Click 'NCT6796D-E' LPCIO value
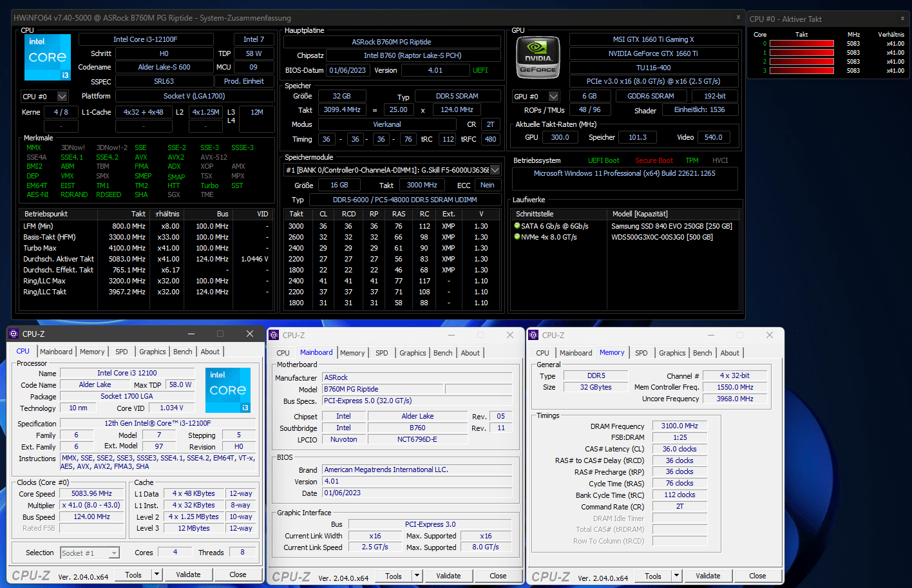 point(417,439)
